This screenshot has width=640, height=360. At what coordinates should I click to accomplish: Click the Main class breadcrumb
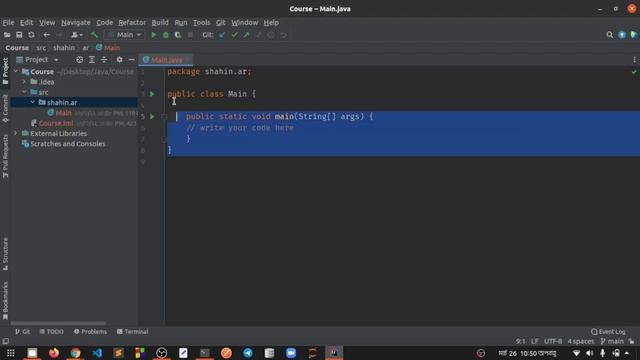tap(108, 48)
